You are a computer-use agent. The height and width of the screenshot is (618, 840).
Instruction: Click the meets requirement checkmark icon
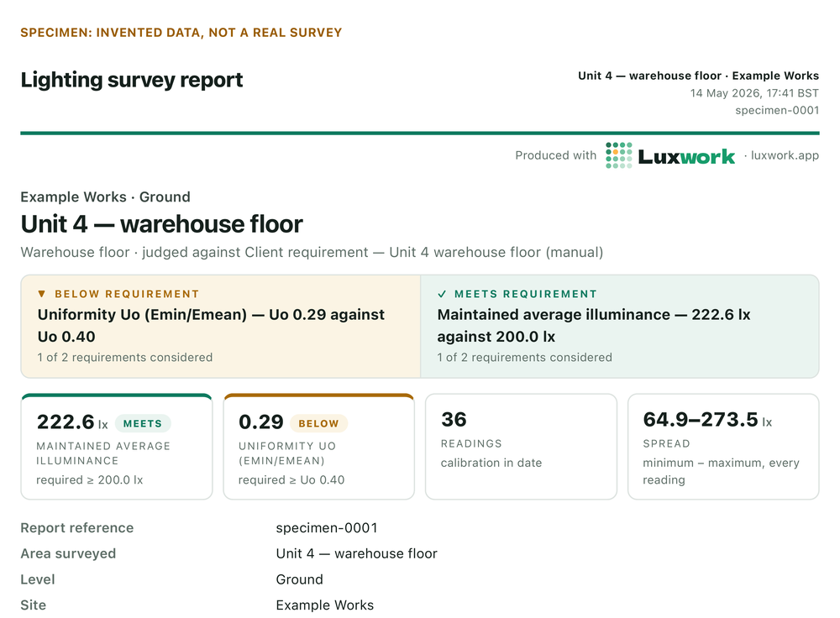coord(442,294)
